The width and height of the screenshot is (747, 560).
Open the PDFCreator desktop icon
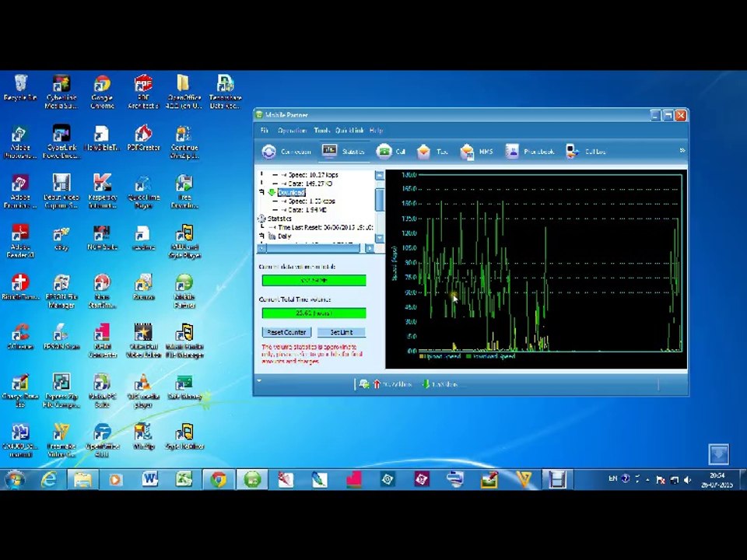pos(143,138)
